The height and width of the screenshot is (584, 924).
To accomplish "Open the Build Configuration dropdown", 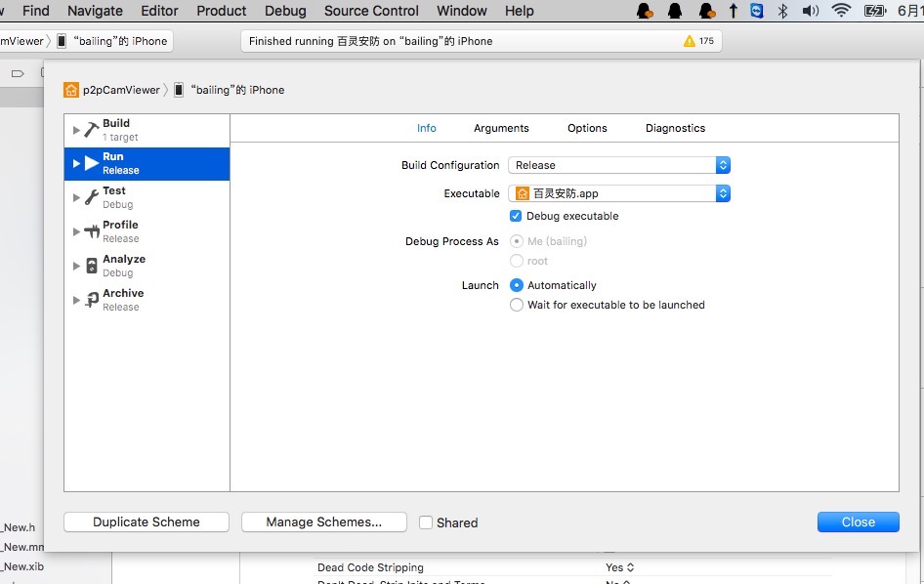I will tap(619, 165).
